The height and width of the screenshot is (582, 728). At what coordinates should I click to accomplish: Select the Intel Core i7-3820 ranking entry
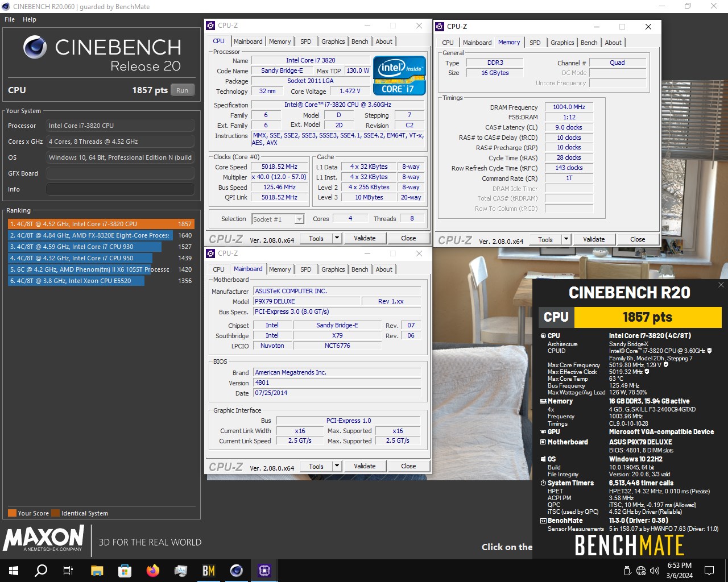[101, 224]
